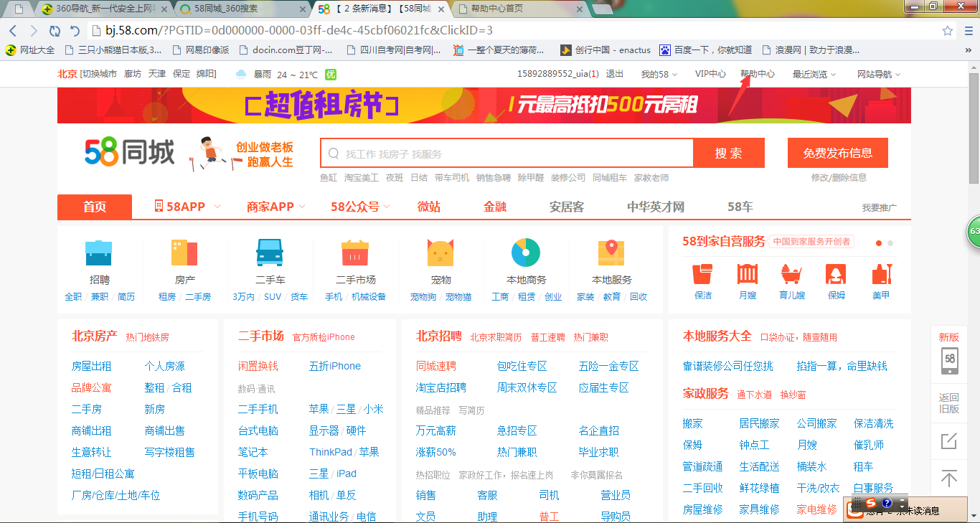Open the 二手车 car category icon

(x=270, y=253)
